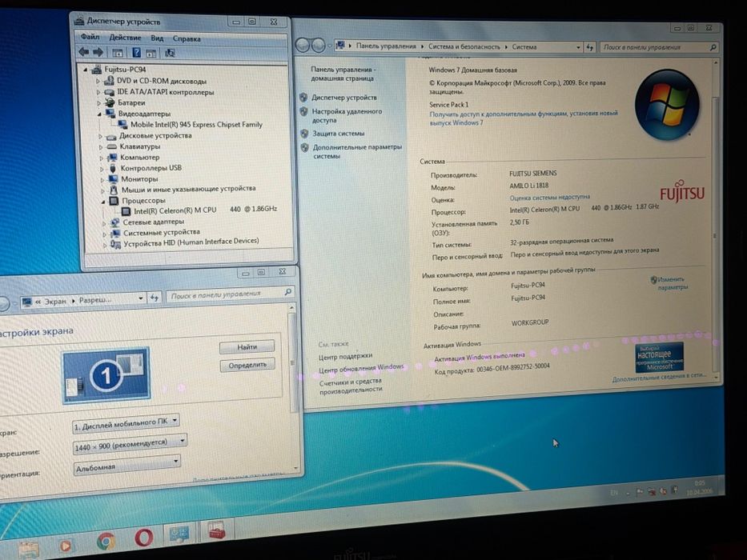Click Forward arrow in Device Manager toolbar
This screenshot has width=747, height=560.
point(98,52)
